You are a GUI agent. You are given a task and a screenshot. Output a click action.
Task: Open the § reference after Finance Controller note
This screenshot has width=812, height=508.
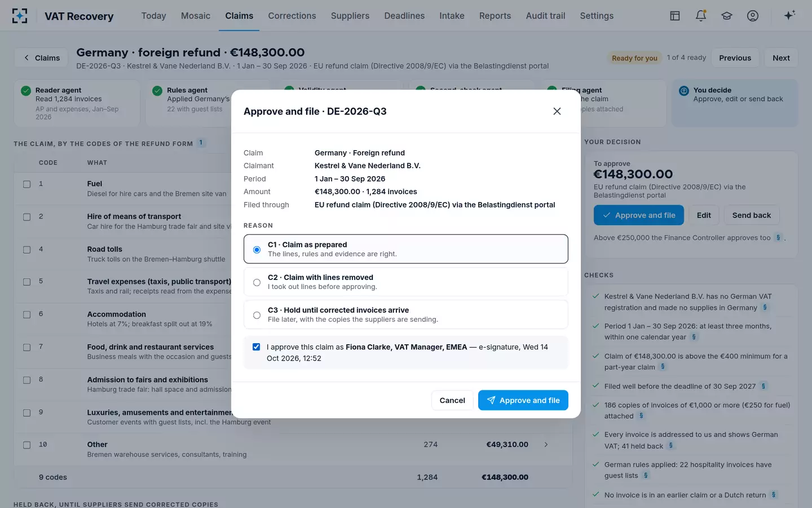pos(778,238)
